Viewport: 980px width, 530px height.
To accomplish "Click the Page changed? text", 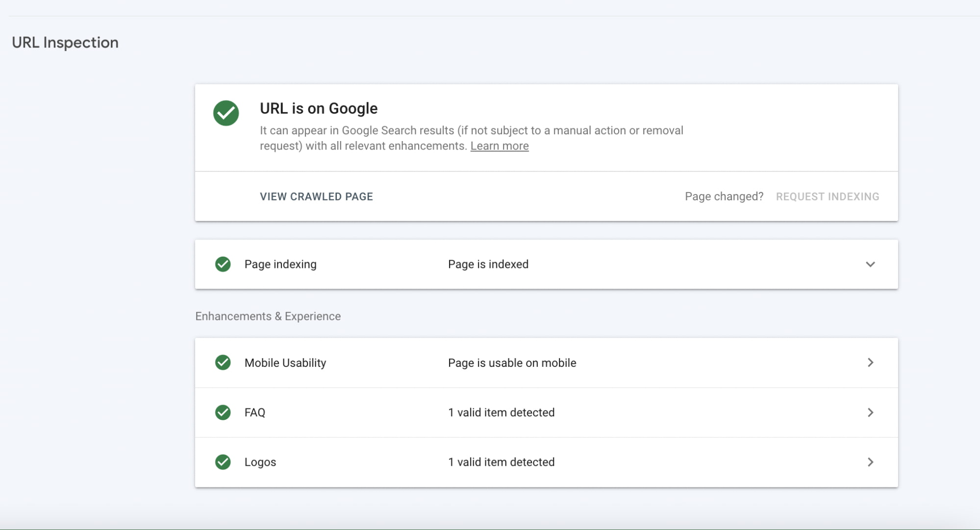I will (724, 196).
